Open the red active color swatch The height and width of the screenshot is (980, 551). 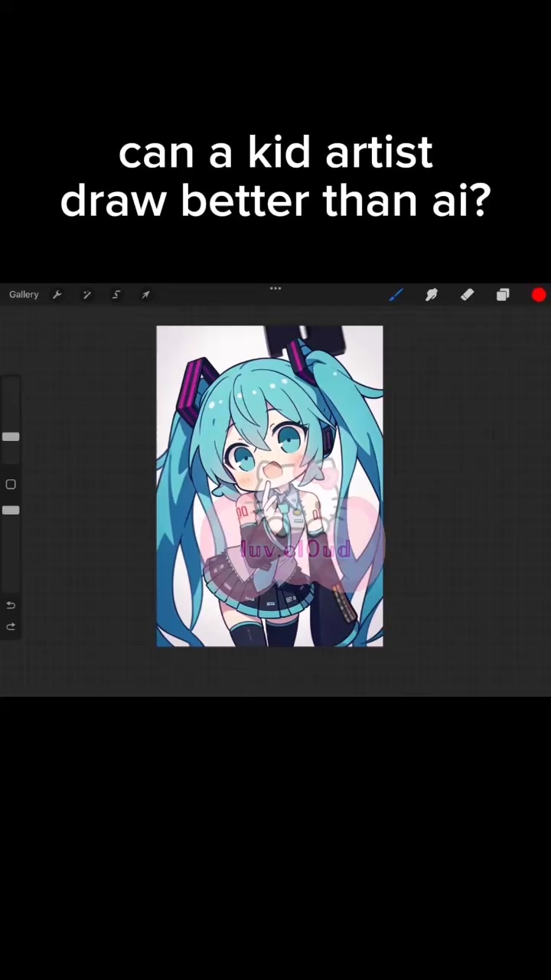click(x=539, y=295)
